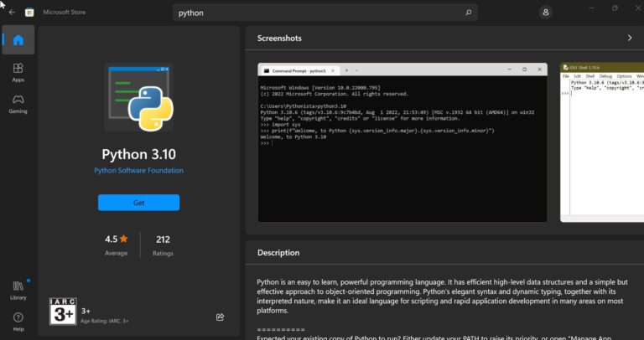Click the search box containing python
This screenshot has height=340, width=644.
pos(325,13)
